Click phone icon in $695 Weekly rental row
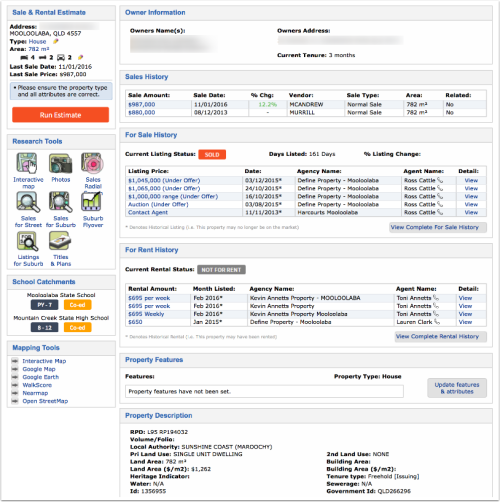 (x=436, y=314)
